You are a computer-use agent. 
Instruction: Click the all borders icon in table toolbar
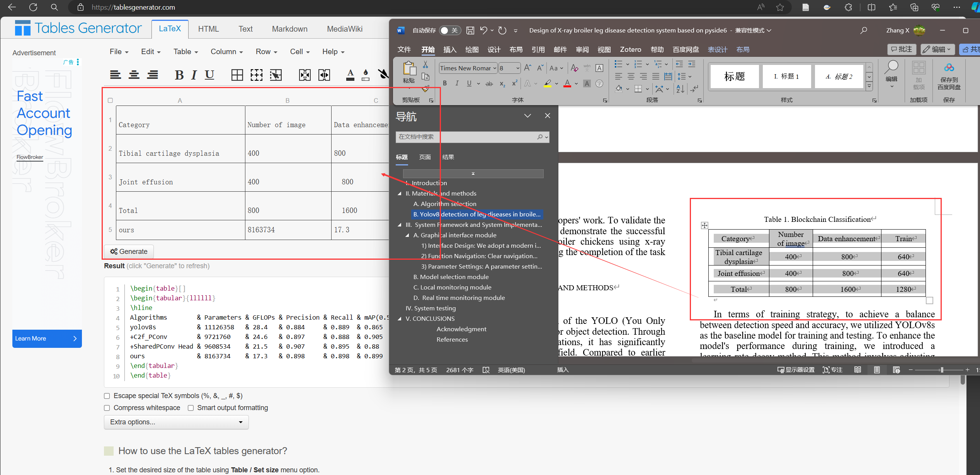237,75
